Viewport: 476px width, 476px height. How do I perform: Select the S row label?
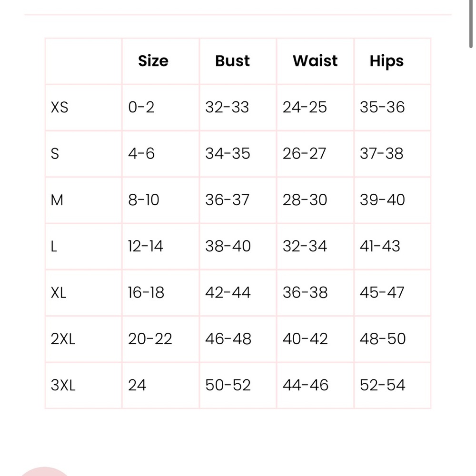[x=55, y=154]
